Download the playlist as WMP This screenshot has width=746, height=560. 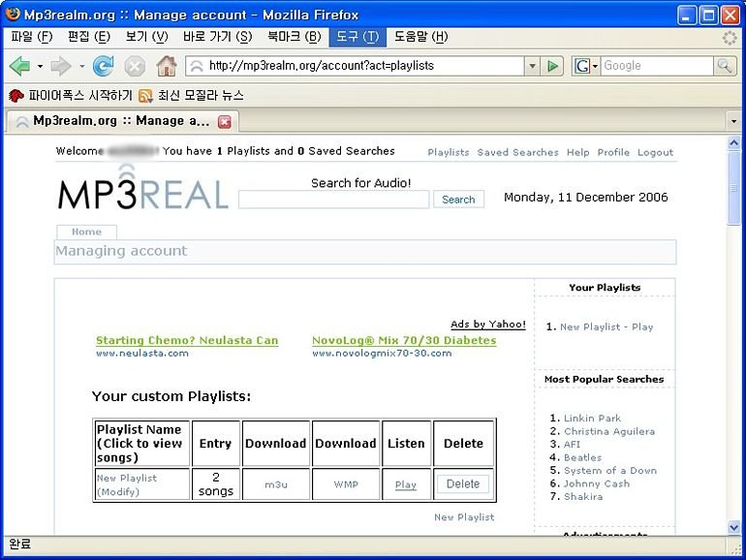click(346, 484)
